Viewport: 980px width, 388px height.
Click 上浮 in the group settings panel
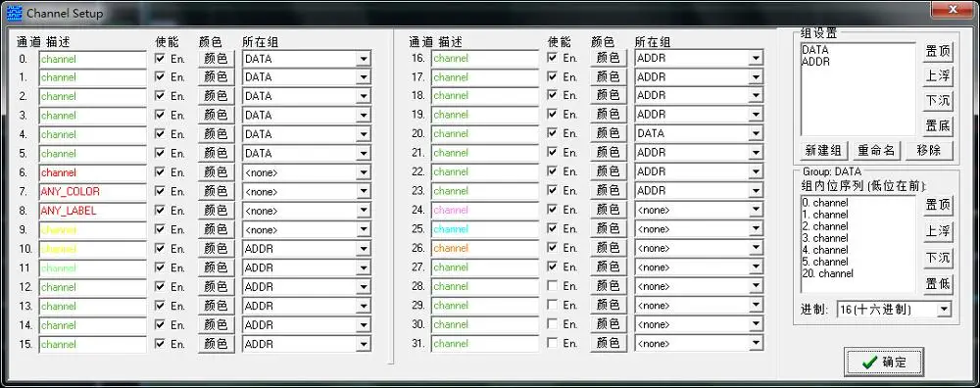coord(938,76)
